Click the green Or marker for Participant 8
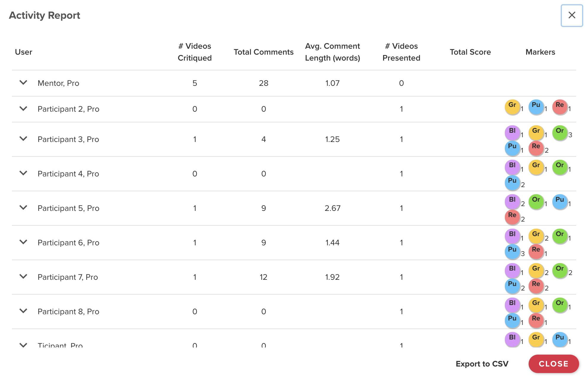The height and width of the screenshot is (376, 588). point(560,305)
